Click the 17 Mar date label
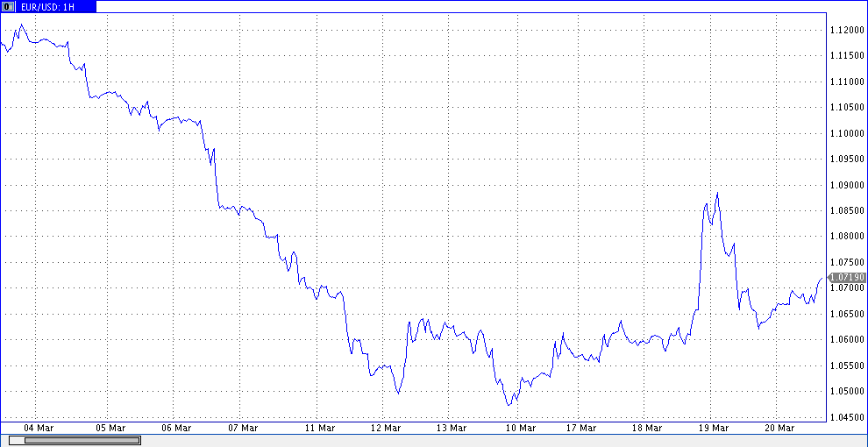Image resolution: width=868 pixels, height=447 pixels. [580, 429]
